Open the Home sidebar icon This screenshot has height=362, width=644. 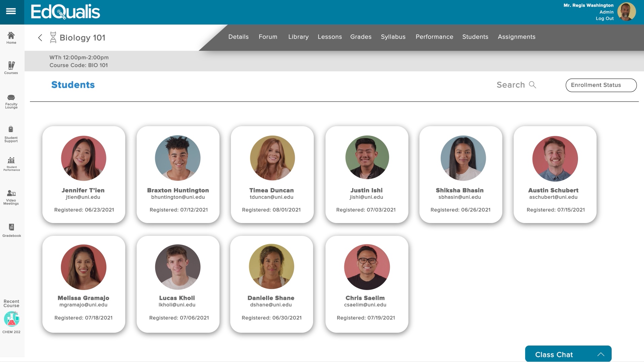point(11,38)
